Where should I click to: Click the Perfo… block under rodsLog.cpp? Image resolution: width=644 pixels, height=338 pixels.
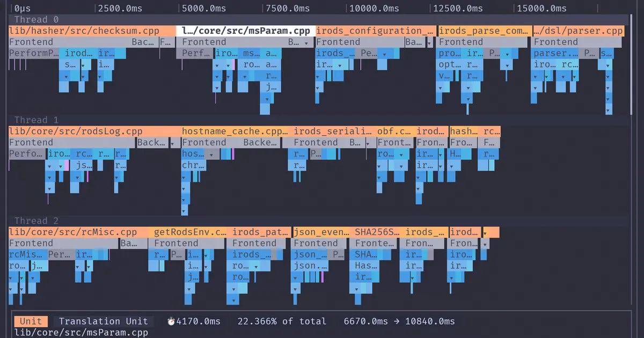(27, 154)
